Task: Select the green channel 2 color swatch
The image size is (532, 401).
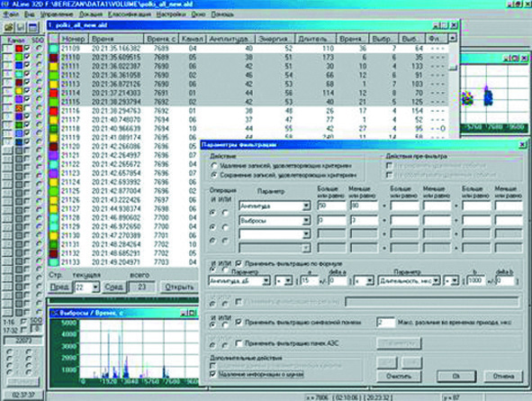Action: pos(19,57)
